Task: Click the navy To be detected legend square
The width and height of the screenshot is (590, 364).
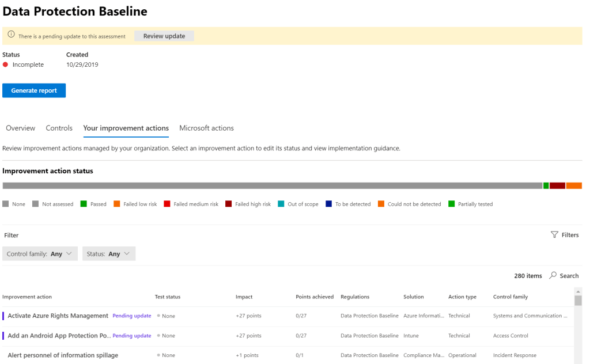Action: coord(328,204)
